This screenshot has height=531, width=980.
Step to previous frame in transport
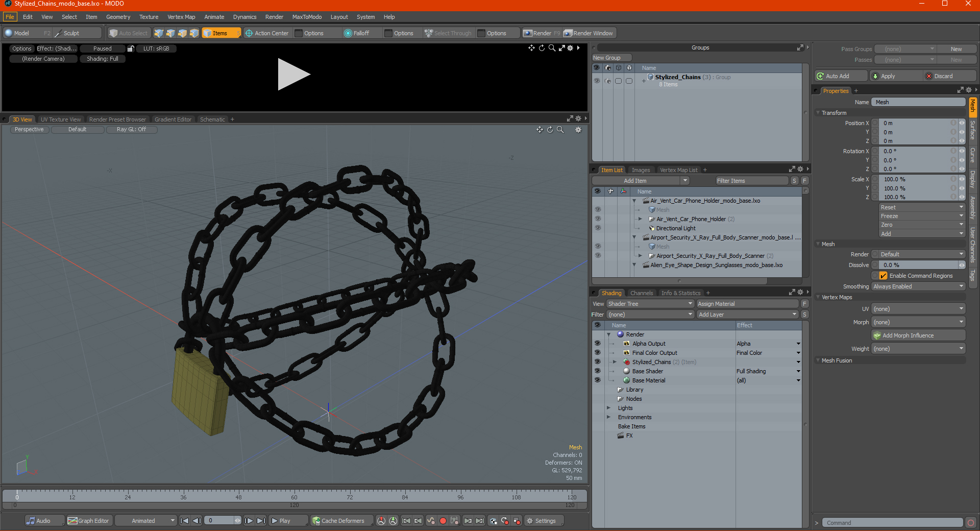(197, 521)
